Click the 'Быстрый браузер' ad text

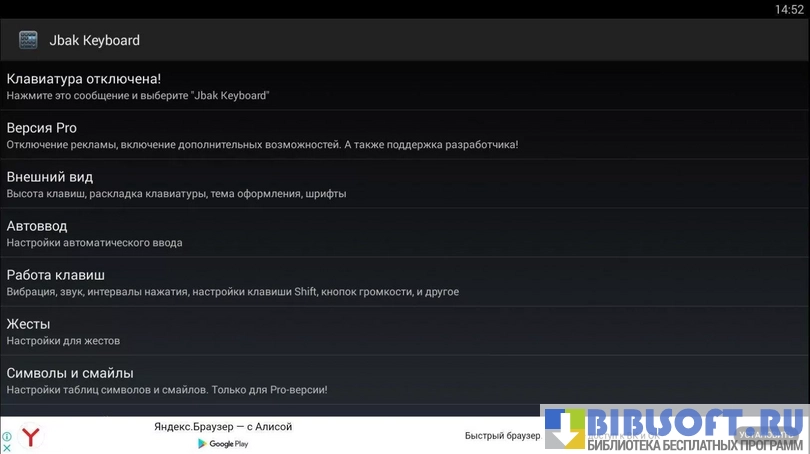click(x=502, y=436)
